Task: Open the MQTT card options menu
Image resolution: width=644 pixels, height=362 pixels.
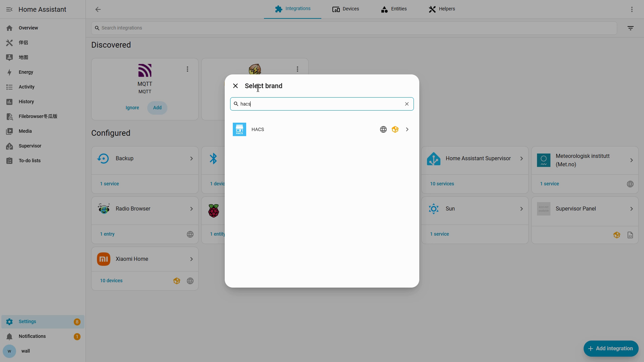Action: coord(187,69)
